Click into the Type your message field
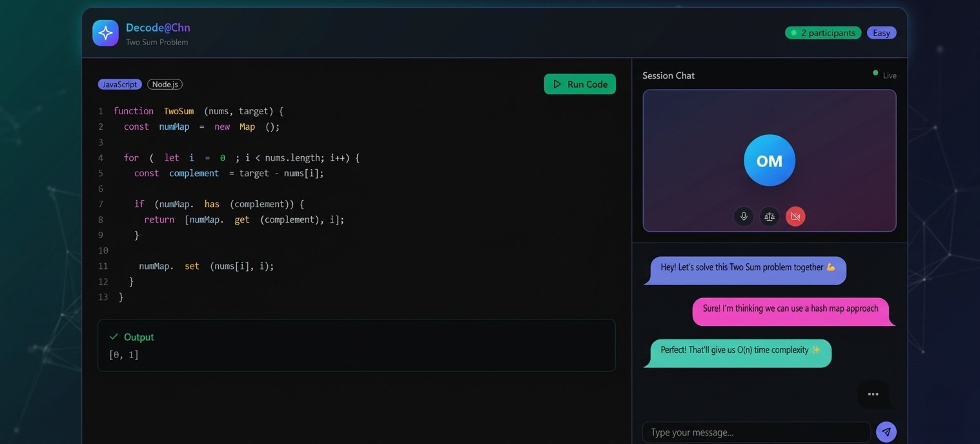 click(x=755, y=432)
